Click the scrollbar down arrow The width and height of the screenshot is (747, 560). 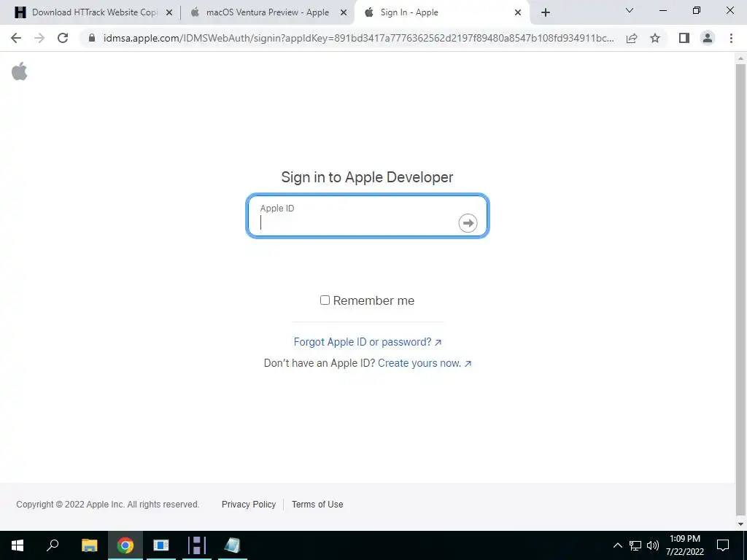click(741, 524)
